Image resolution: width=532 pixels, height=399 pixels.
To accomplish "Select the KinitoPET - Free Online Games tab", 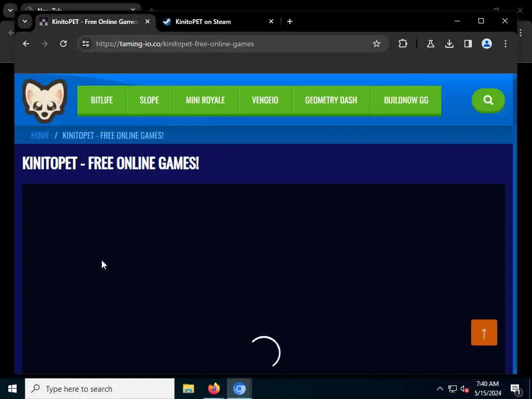I will 95,22.
